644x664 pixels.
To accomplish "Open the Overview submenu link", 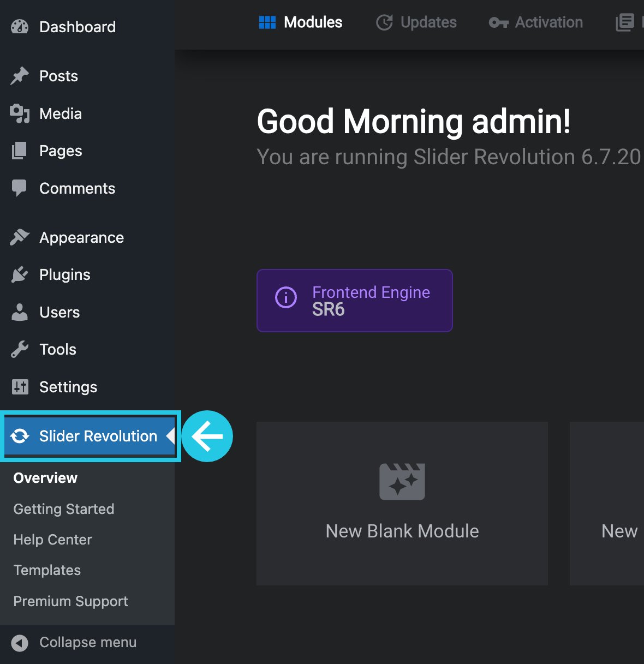I will [x=45, y=478].
